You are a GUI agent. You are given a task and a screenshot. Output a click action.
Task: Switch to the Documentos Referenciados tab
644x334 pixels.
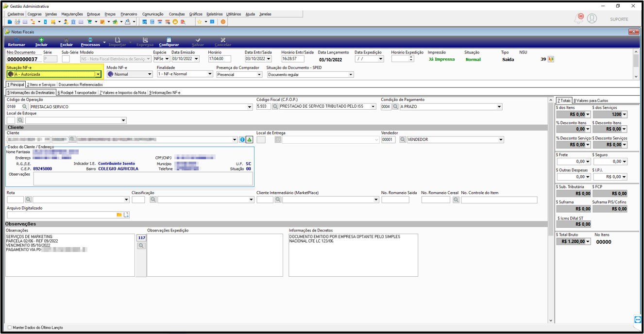81,84
